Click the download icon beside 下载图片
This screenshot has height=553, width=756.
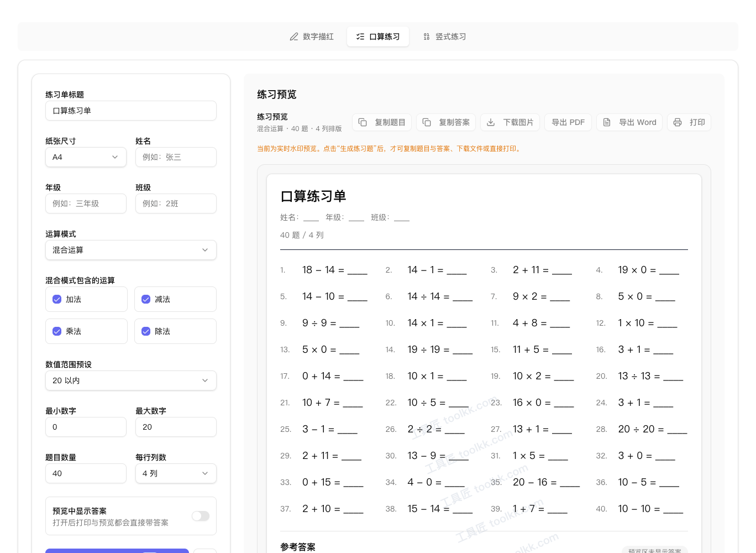491,122
